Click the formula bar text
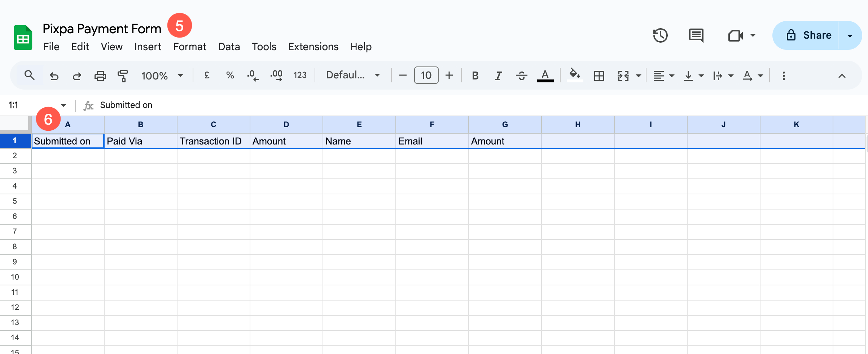Screen dimensions: 868x354 (126, 105)
